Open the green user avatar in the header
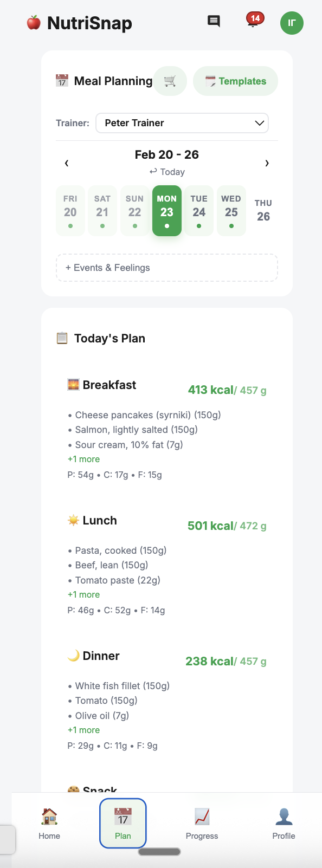 tap(292, 23)
